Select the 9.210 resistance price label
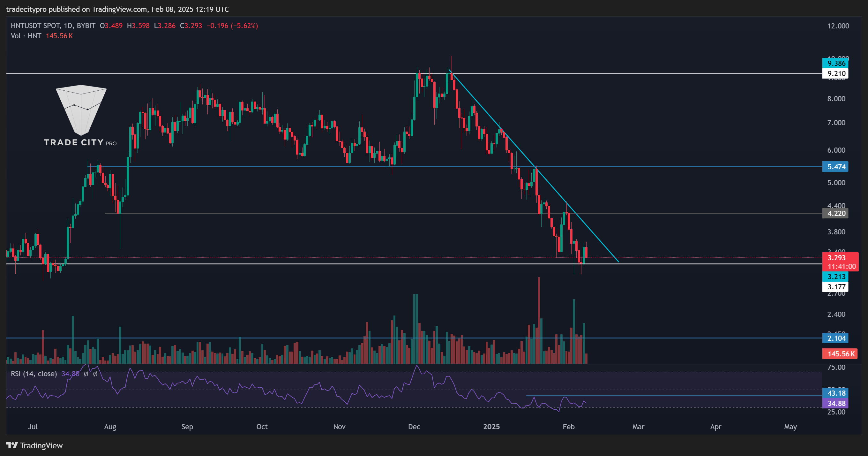 click(835, 73)
